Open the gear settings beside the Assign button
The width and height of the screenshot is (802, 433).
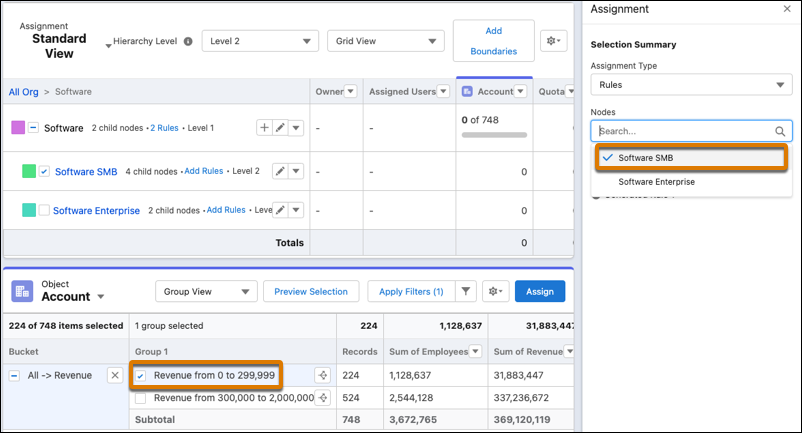[495, 291]
